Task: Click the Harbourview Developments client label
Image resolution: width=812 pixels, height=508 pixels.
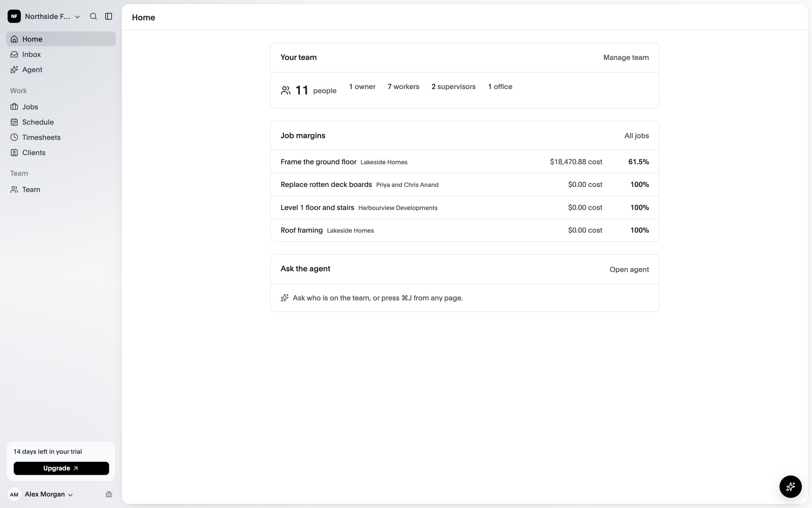Action: click(x=398, y=208)
